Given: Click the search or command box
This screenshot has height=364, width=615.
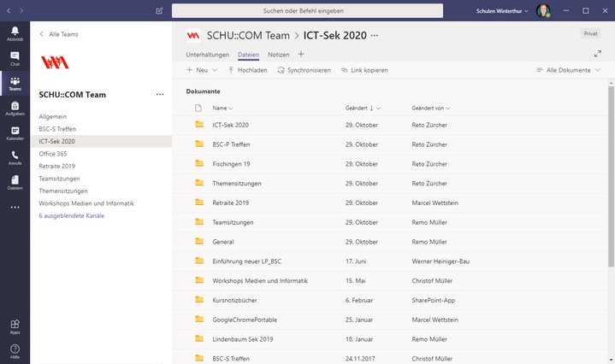Looking at the screenshot, I should pos(307,11).
